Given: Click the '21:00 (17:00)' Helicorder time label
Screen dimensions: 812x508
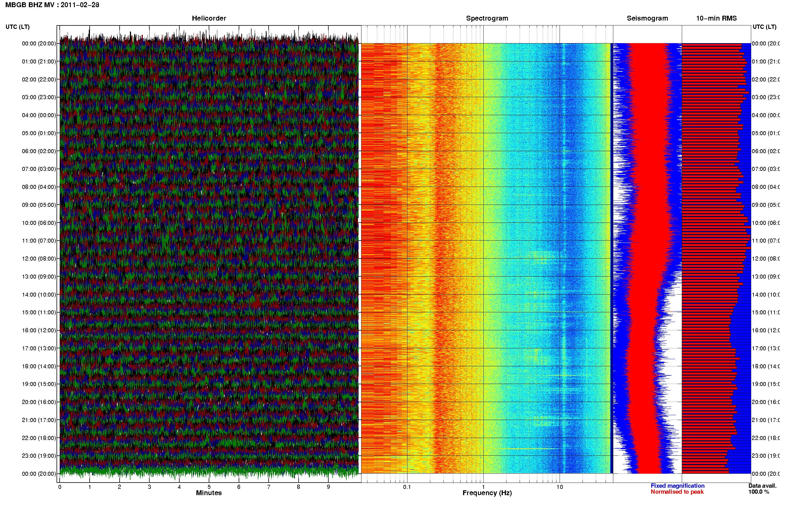Looking at the screenshot, I should pyautogui.click(x=39, y=420).
